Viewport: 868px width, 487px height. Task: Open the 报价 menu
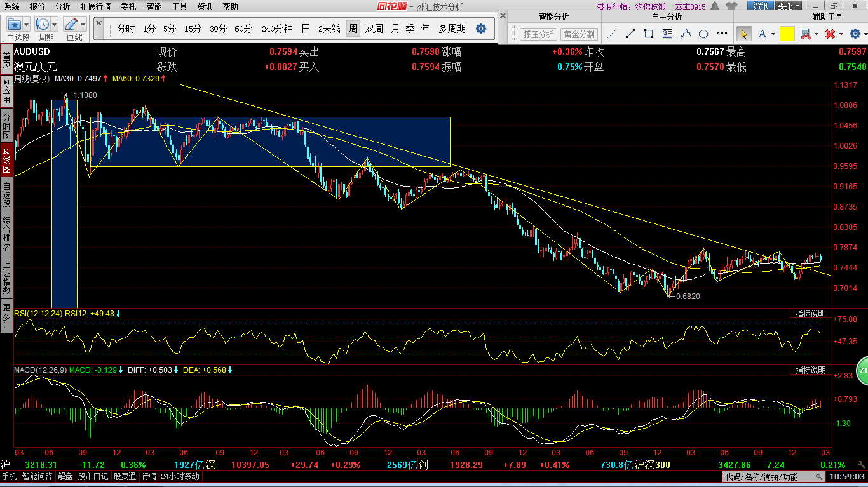click(37, 6)
